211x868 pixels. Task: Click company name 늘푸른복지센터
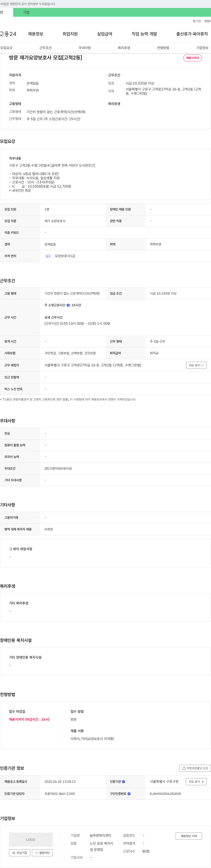100,836
